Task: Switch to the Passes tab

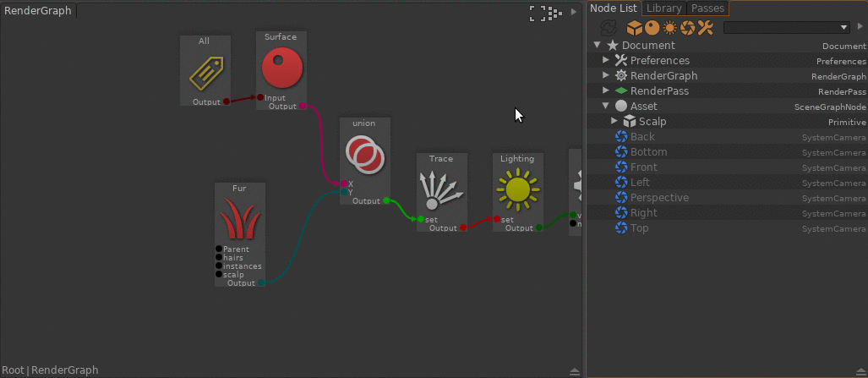Action: pos(707,8)
